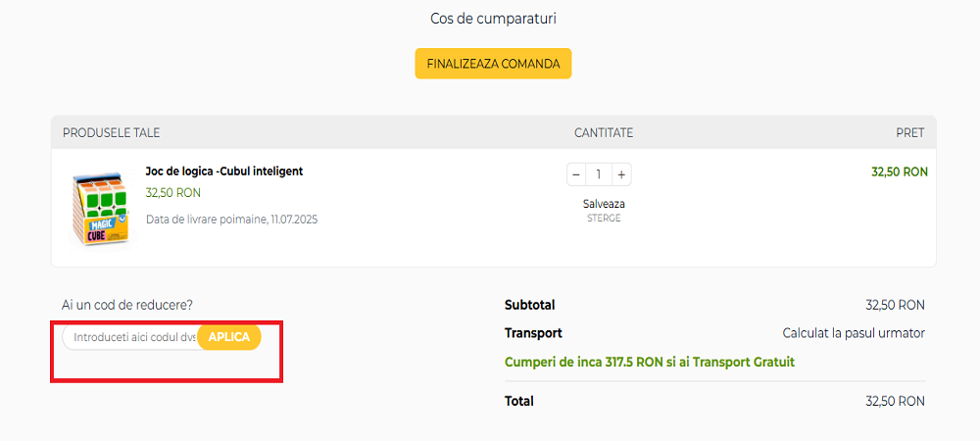Image resolution: width=980 pixels, height=441 pixels.
Task: Remove the product using STERGE
Action: coord(604,218)
